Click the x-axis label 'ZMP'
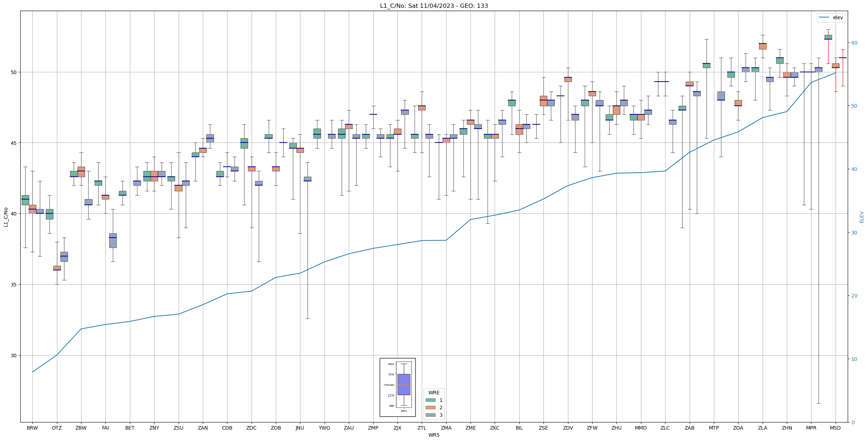The width and height of the screenshot is (868, 441). [x=373, y=428]
